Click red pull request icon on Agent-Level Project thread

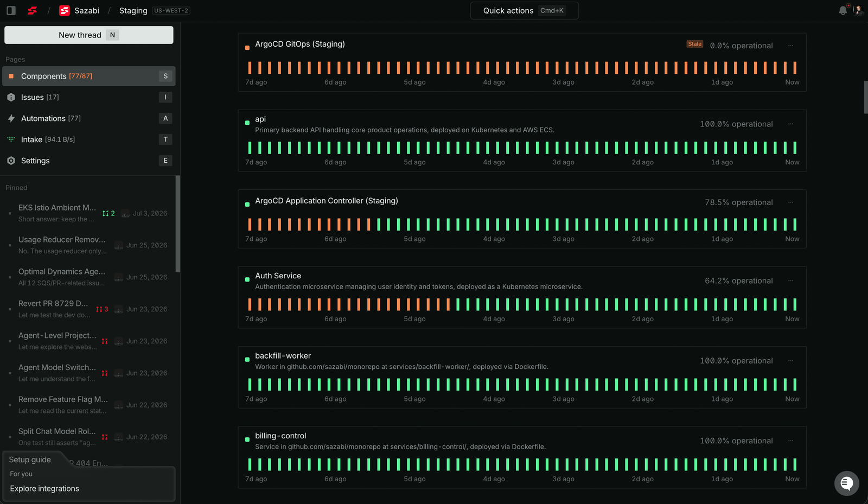coord(105,341)
